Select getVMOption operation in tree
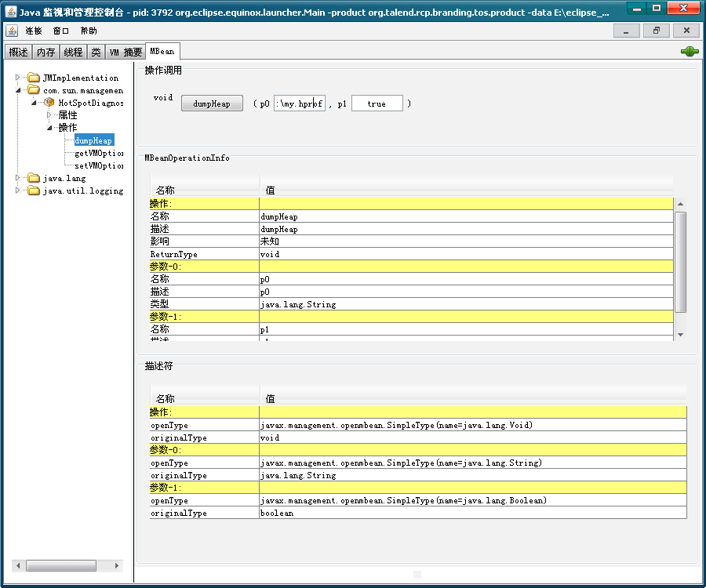The height and width of the screenshot is (588, 706). coord(99,153)
